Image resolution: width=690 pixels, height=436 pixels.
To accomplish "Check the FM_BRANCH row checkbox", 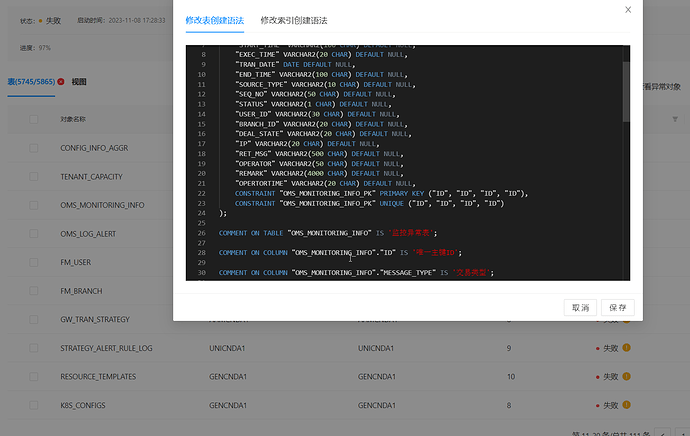I will [33, 291].
